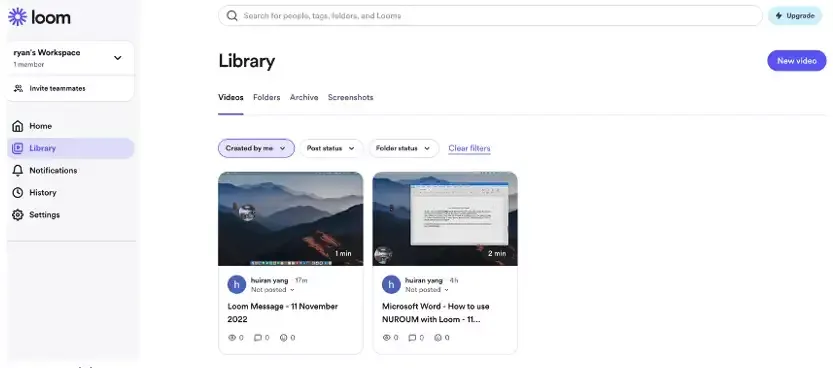
Task: Open title Microsoft Word - How to use NUROUM
Action: [x=436, y=313]
